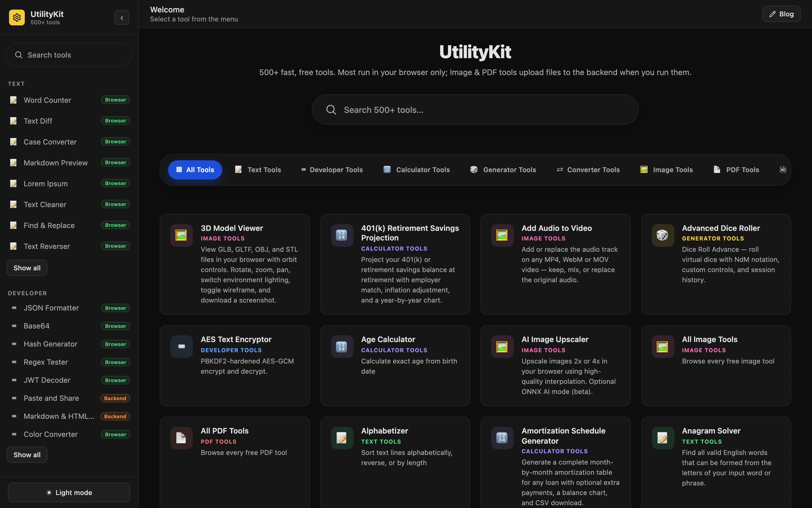The width and height of the screenshot is (812, 508).
Task: Click the Age Calculator numbers icon
Action: tap(342, 346)
